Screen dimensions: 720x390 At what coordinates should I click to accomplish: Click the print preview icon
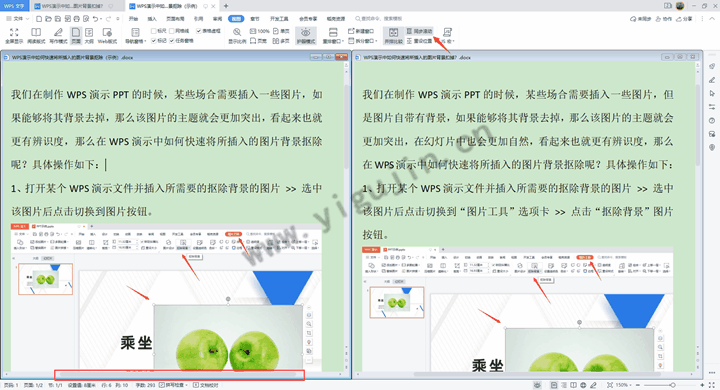coord(86,19)
